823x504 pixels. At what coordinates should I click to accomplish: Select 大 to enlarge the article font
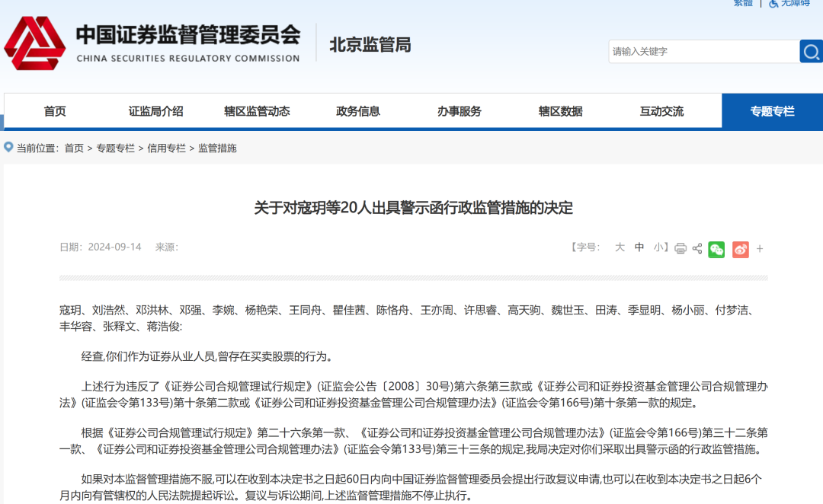pos(620,247)
